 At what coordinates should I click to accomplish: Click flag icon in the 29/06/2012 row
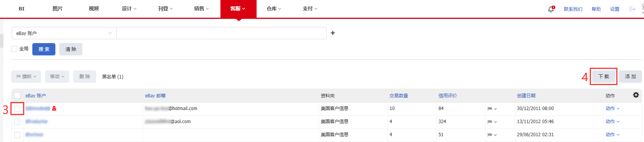[x=492, y=135]
